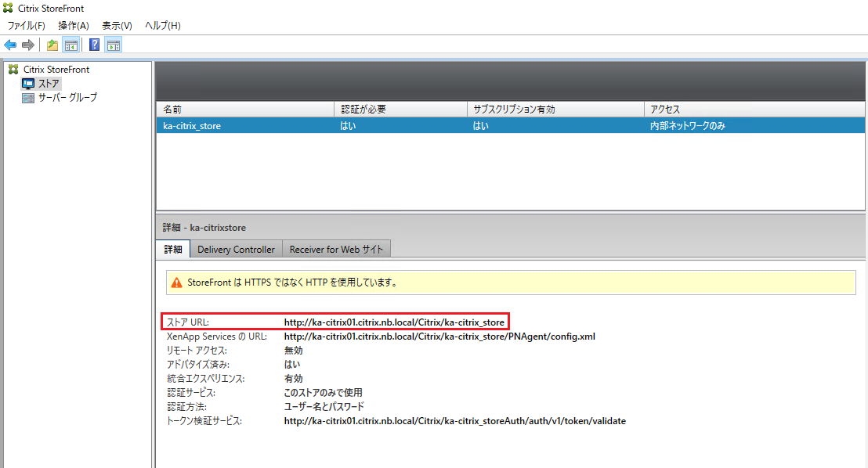Sort by the 名前 column header
Screen dimensions: 868x468
tap(245, 109)
